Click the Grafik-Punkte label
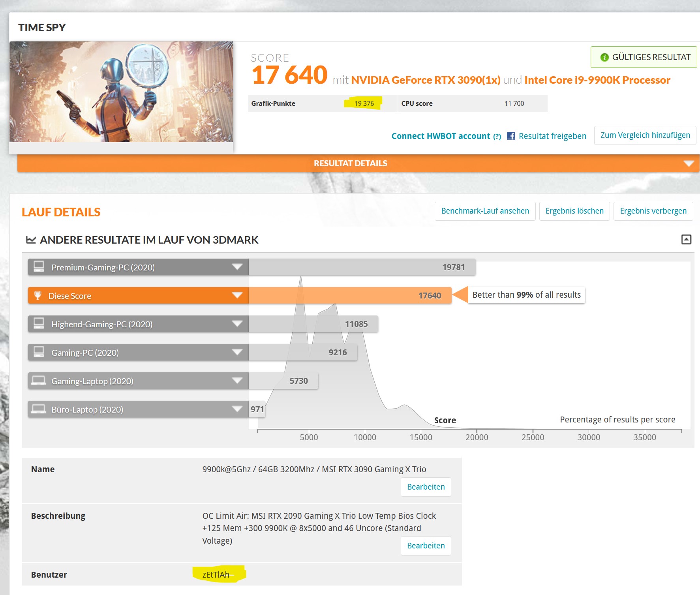700x595 pixels. tap(273, 103)
